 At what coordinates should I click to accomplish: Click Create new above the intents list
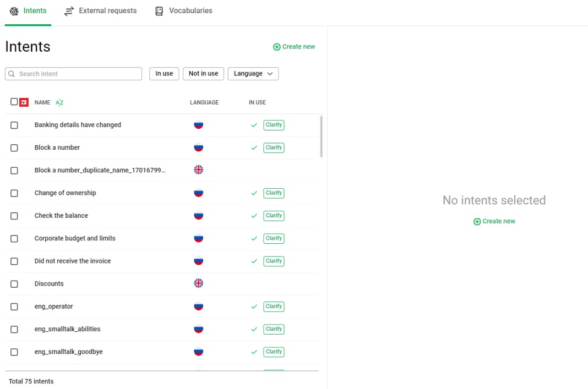(x=295, y=47)
